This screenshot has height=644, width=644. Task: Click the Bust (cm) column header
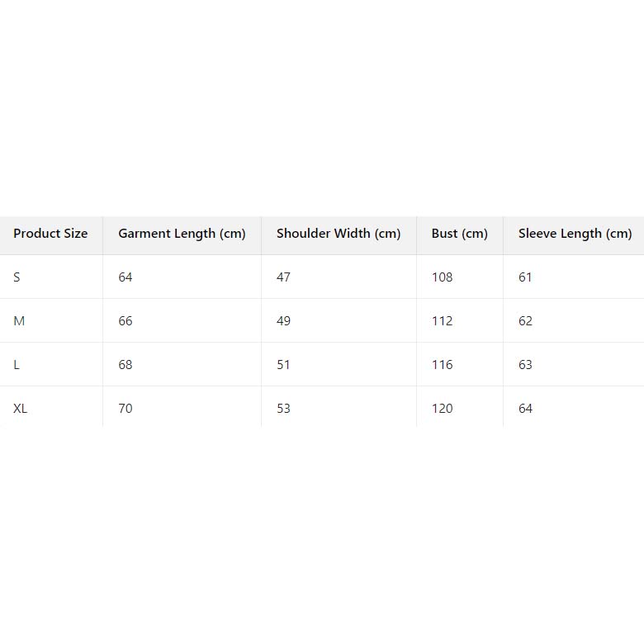click(x=459, y=234)
